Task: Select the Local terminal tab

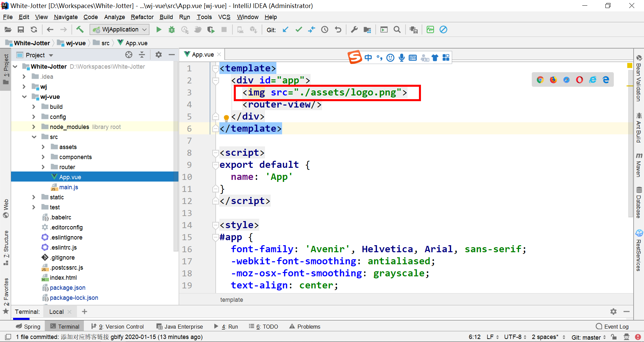Action: pos(56,312)
